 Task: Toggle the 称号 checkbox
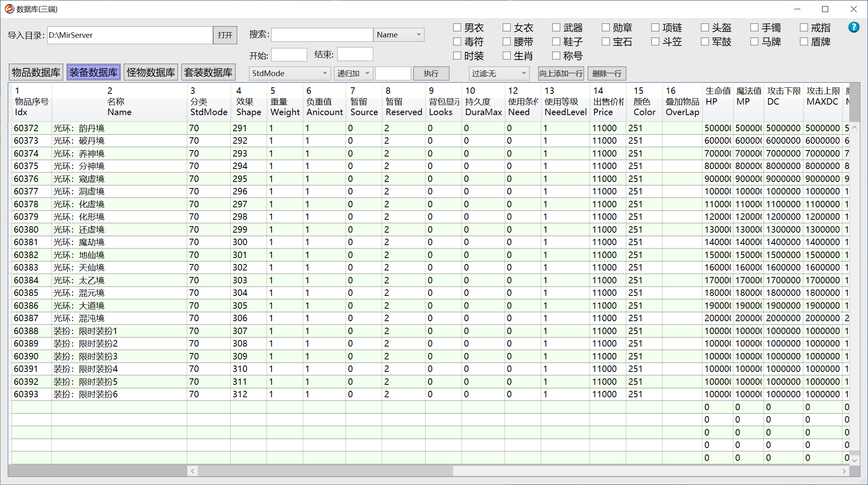click(556, 56)
